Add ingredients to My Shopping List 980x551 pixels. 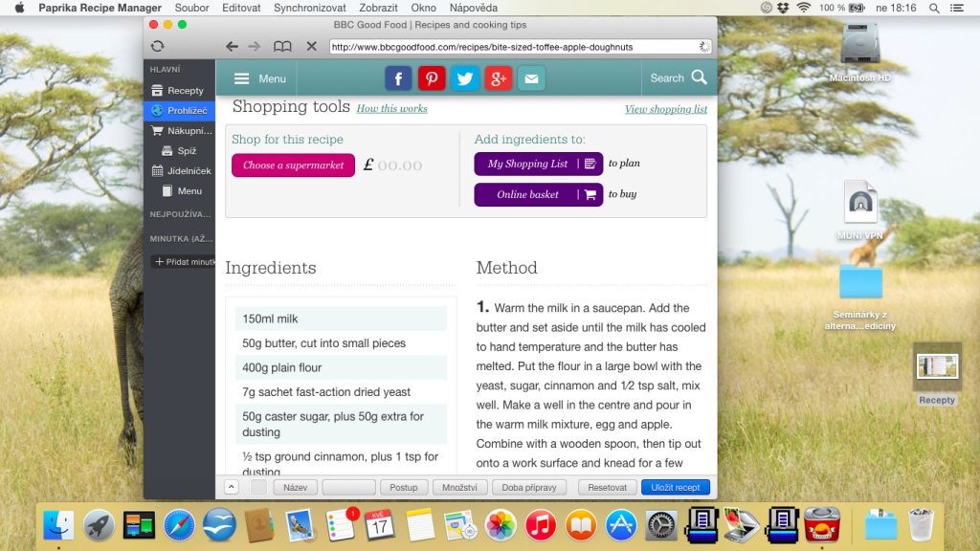538,164
